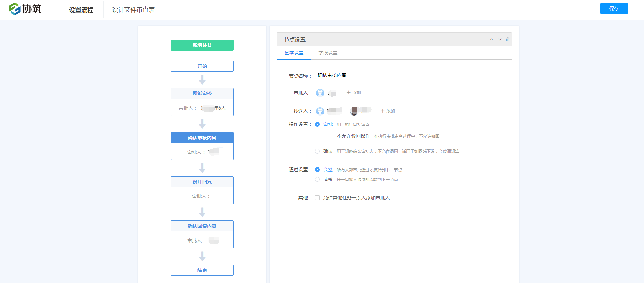Enable 不允许驳回操作 checkbox

click(x=331, y=136)
